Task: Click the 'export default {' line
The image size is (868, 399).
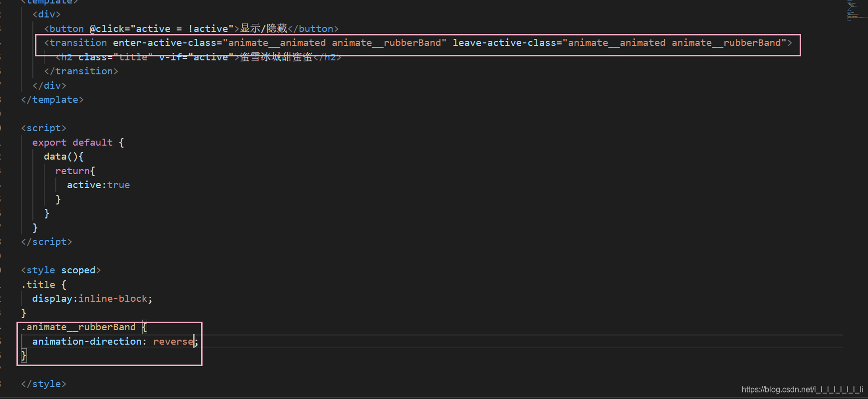Action: 78,143
